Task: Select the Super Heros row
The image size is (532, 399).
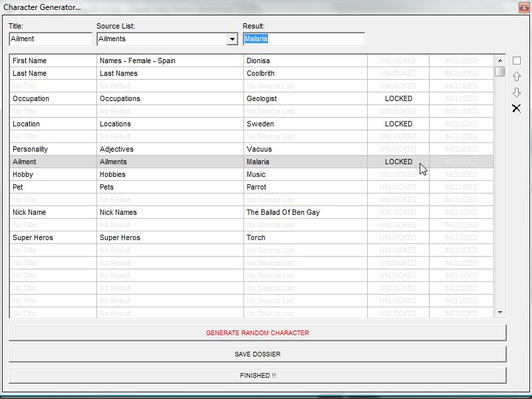Action: (53, 237)
